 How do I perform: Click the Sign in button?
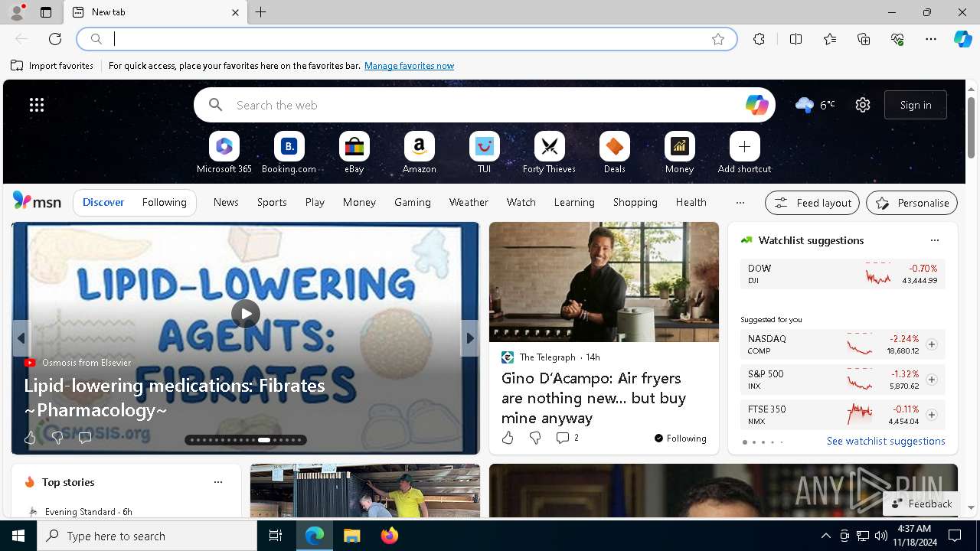[x=916, y=105]
